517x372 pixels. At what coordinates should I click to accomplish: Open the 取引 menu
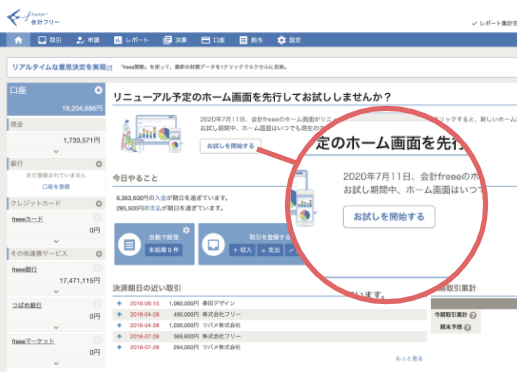click(50, 40)
